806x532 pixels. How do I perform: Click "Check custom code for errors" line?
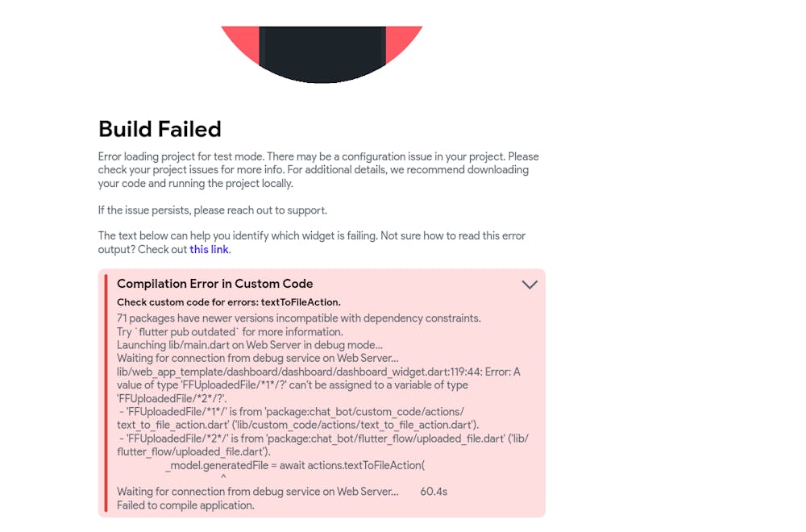coord(228,302)
